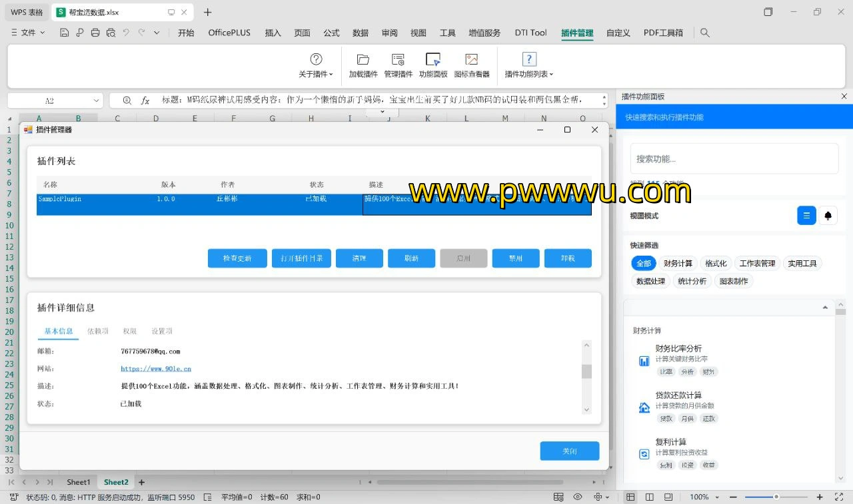Click the eye protection mode icon

click(x=578, y=497)
